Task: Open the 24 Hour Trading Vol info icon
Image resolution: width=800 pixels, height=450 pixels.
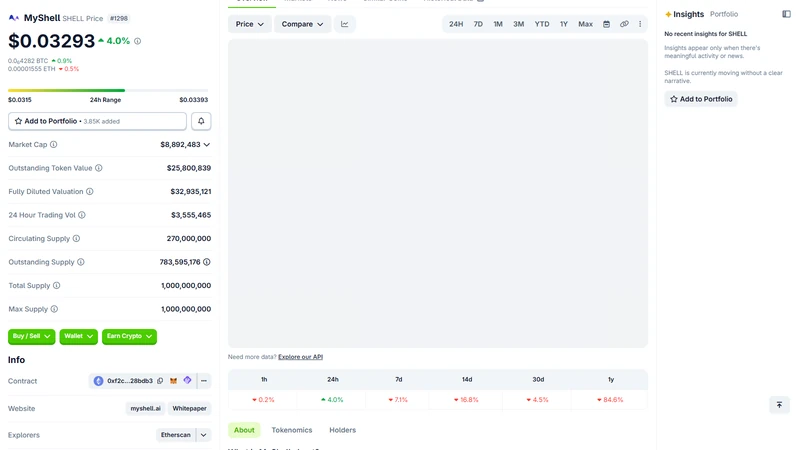Action: tap(82, 215)
